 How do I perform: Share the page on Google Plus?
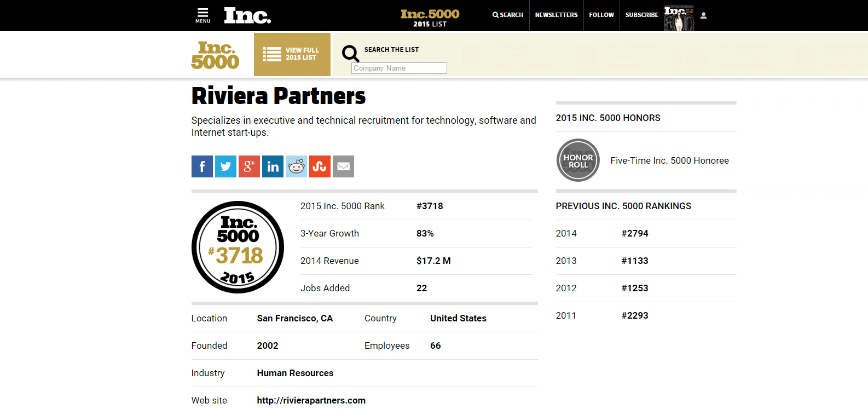(249, 166)
